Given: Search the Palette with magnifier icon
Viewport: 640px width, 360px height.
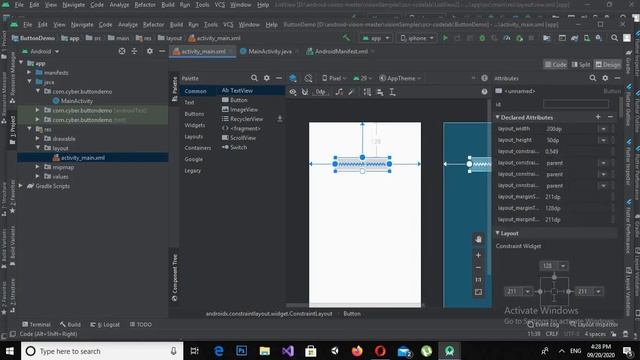Looking at the screenshot, I should [254, 78].
